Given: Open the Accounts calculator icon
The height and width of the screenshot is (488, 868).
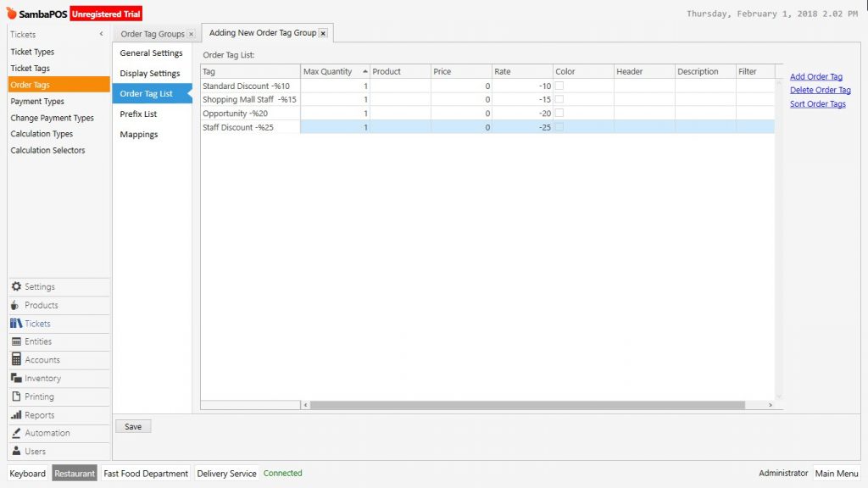Looking at the screenshot, I should (x=16, y=360).
